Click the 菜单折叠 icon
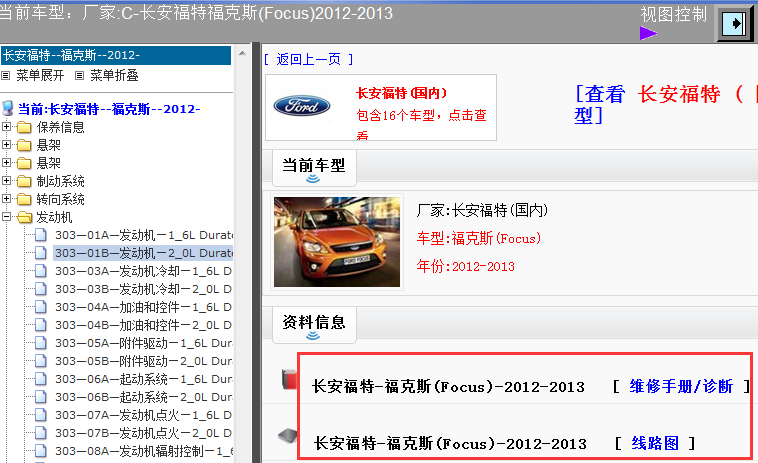 (80, 75)
